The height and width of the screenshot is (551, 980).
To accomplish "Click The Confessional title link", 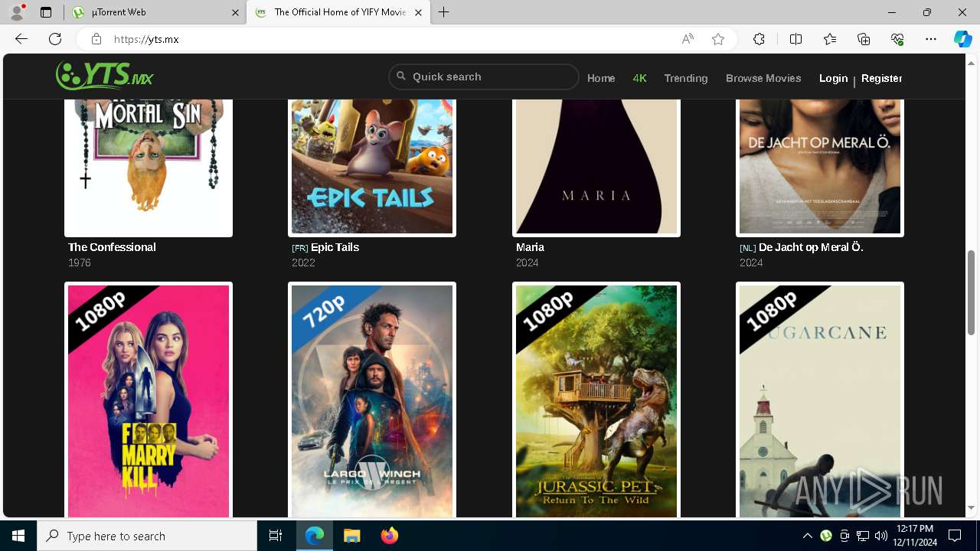I will coord(112,247).
